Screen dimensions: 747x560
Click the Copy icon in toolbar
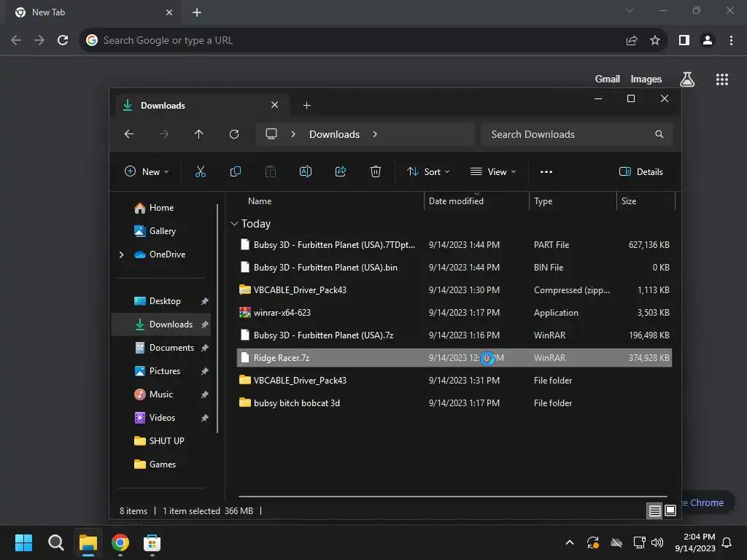pos(236,172)
